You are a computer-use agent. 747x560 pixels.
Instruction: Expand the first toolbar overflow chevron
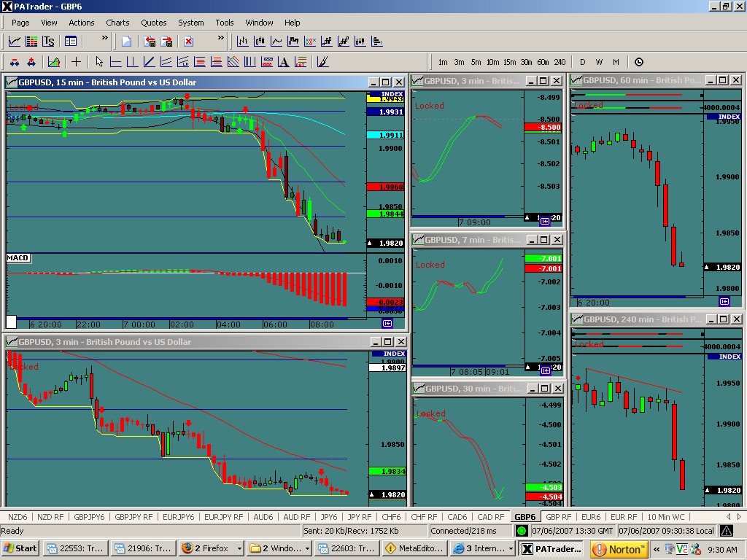[x=105, y=38]
